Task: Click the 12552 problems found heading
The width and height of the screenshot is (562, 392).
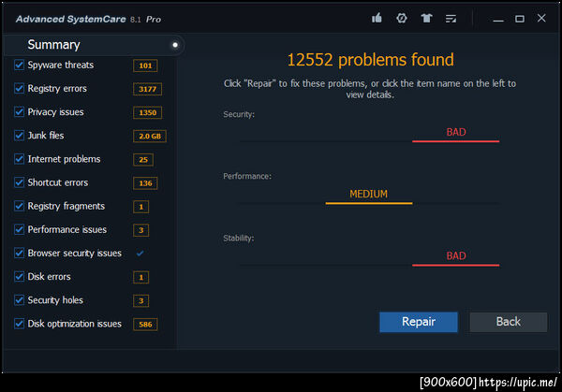Action: 370,60
